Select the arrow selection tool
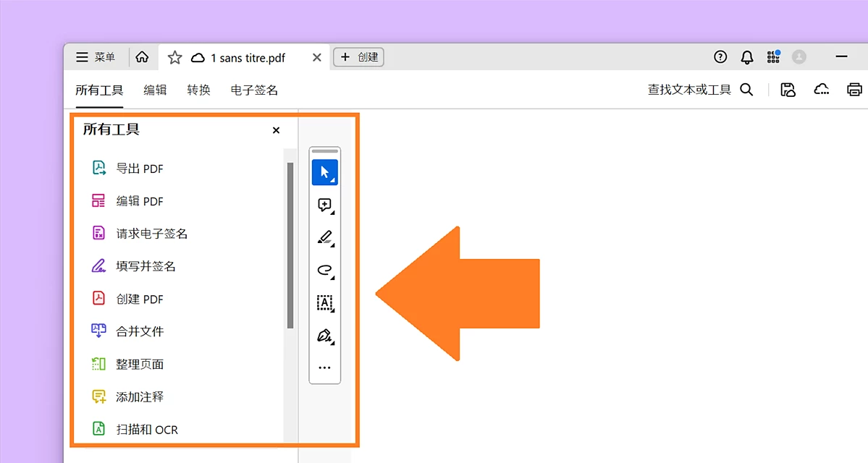The image size is (868, 463). click(324, 171)
